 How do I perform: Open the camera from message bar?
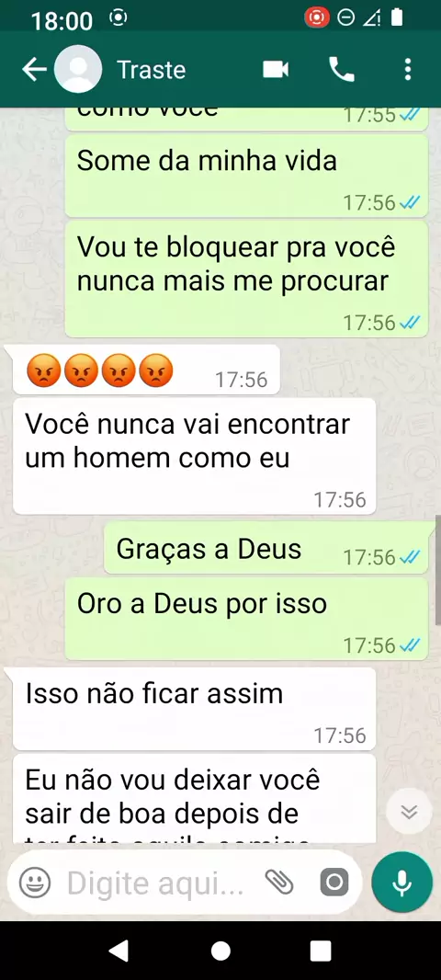coord(334,882)
